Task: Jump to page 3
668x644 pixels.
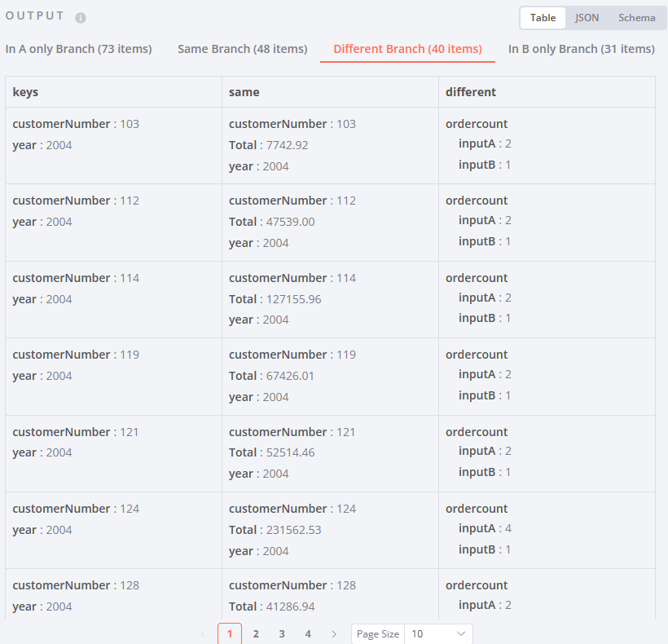Action: [x=281, y=633]
